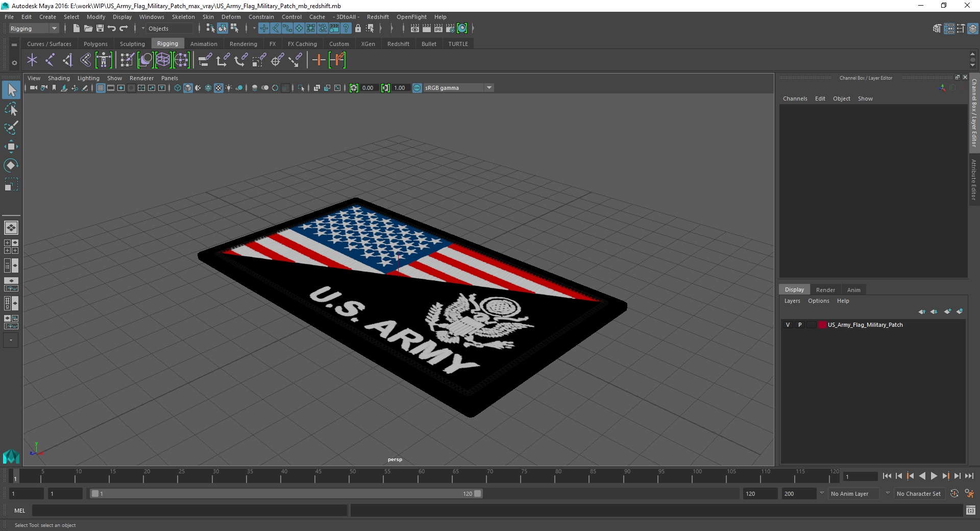
Task: Select the arrow Select tool
Action: coord(11,90)
